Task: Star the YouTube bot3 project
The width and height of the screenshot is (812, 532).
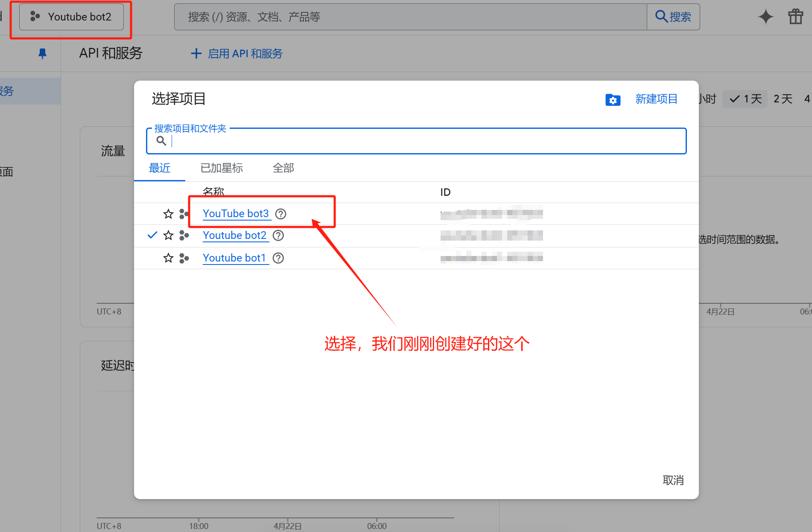Action: pyautogui.click(x=168, y=214)
